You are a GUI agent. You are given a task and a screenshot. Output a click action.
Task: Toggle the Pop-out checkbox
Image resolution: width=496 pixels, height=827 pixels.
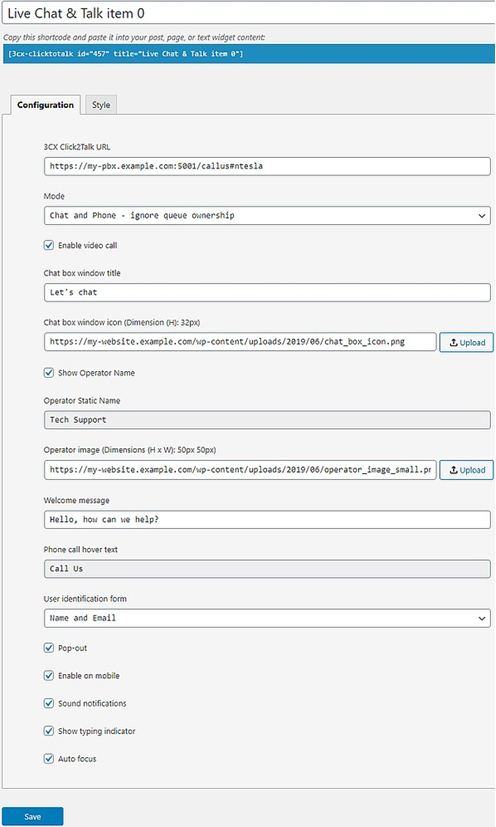pyautogui.click(x=49, y=648)
